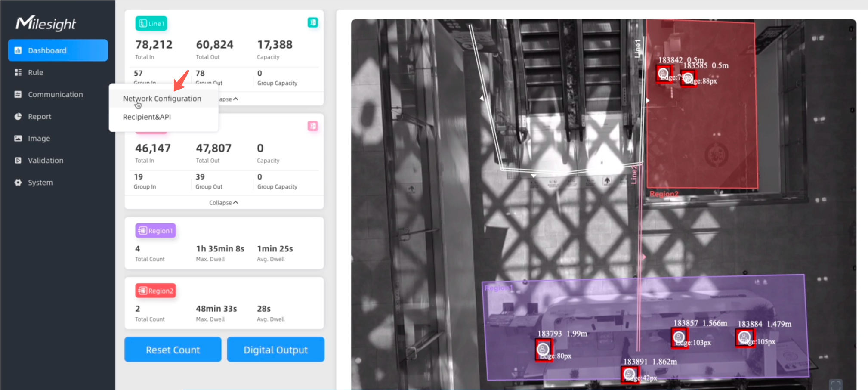Select the purple Region1 tag
Image resolution: width=868 pixels, height=390 pixels.
click(x=155, y=231)
